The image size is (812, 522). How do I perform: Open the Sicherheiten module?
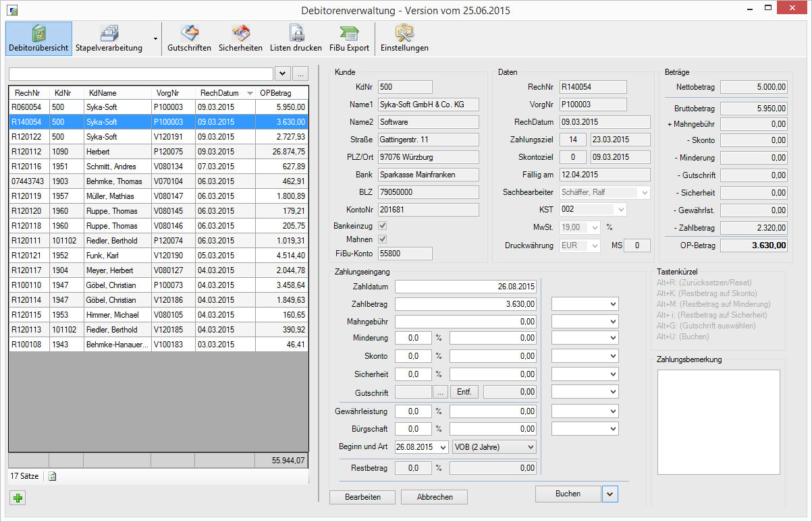(x=240, y=38)
